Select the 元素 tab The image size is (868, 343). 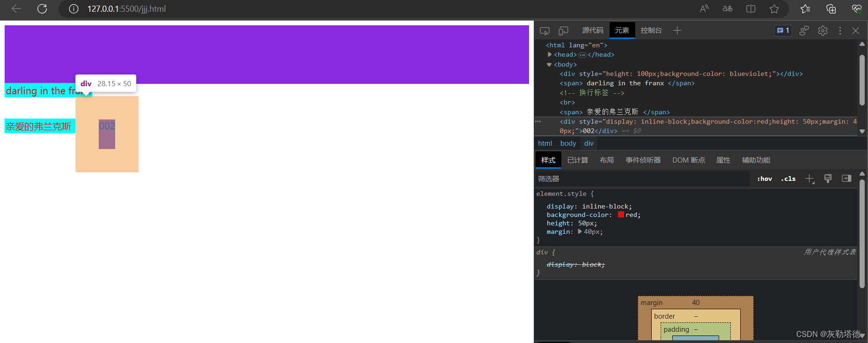point(622,30)
